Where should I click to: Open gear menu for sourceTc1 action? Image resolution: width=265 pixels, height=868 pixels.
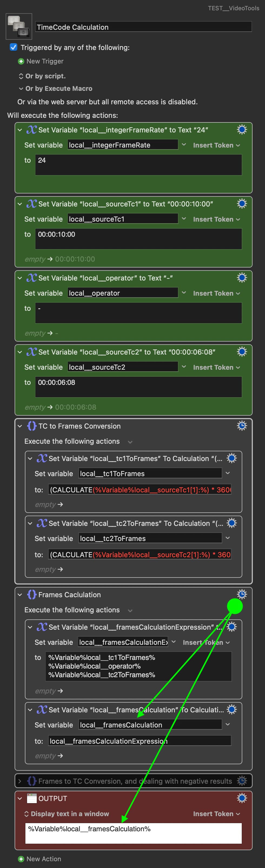(242, 204)
